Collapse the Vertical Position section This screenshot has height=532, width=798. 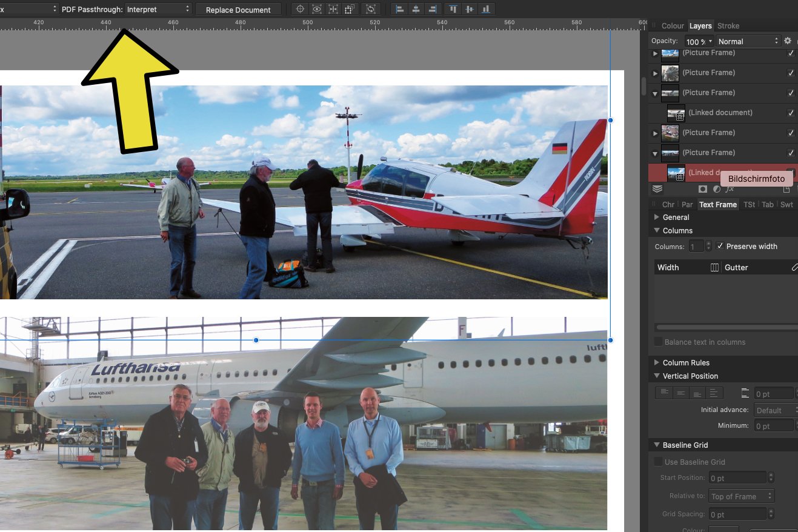(657, 376)
